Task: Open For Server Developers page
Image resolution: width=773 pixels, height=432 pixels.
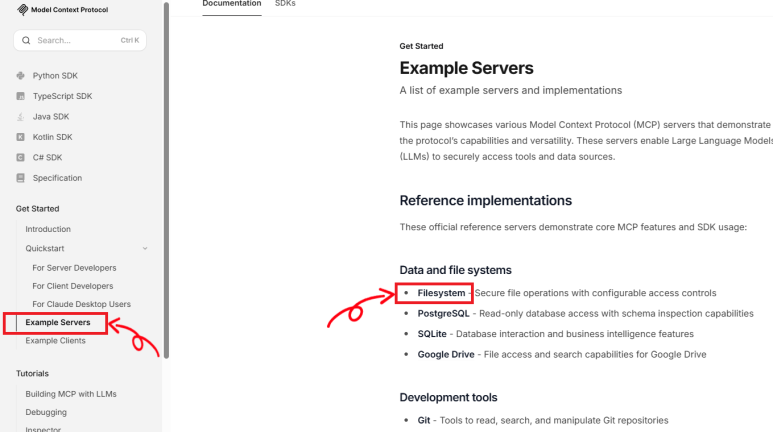Action: [x=74, y=268]
